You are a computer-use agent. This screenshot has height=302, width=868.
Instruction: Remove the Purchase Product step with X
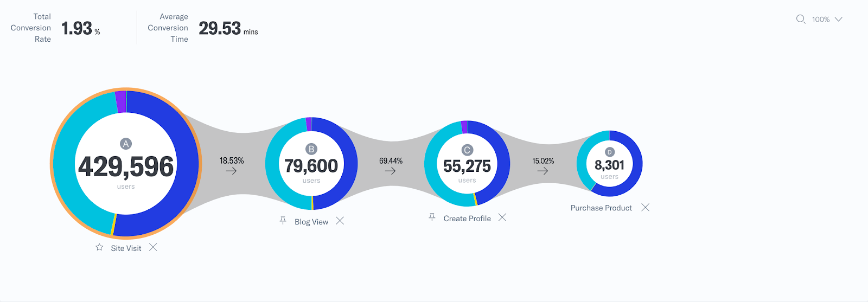tap(645, 207)
